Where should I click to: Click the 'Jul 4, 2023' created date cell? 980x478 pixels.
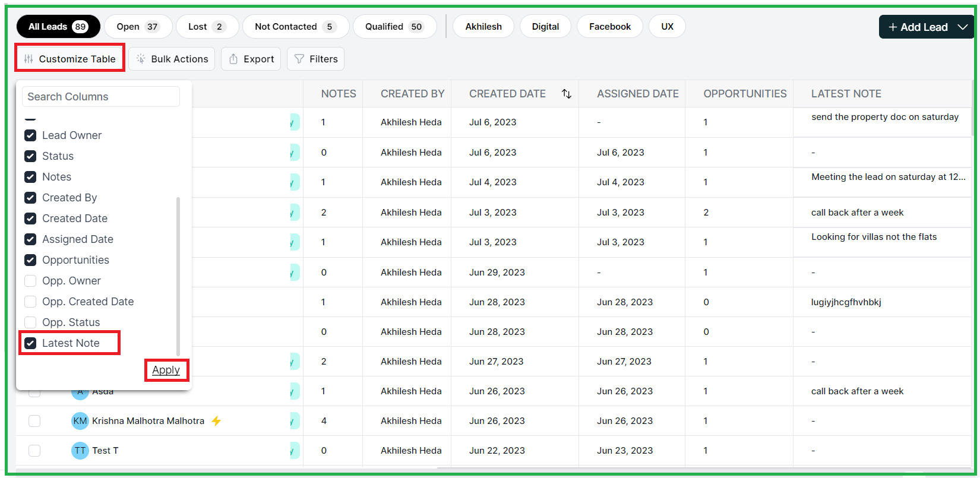pyautogui.click(x=493, y=182)
